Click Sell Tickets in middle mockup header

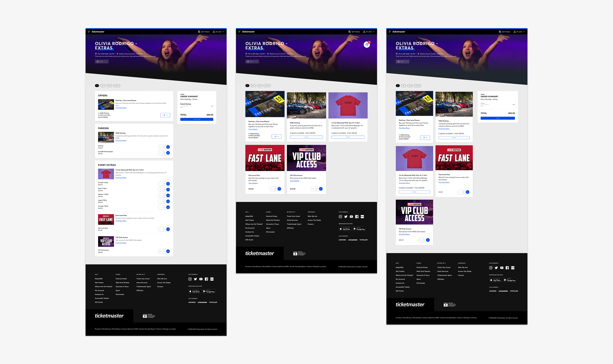coord(354,32)
